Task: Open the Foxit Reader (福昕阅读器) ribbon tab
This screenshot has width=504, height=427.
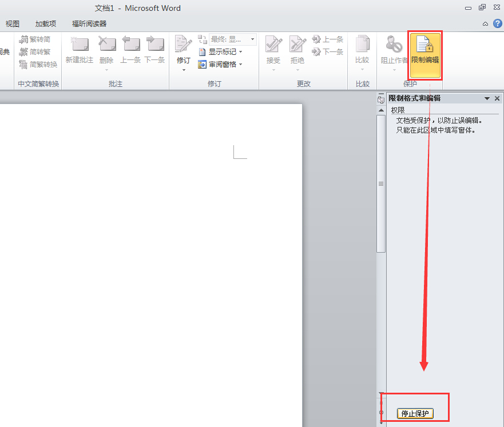Action: point(89,24)
